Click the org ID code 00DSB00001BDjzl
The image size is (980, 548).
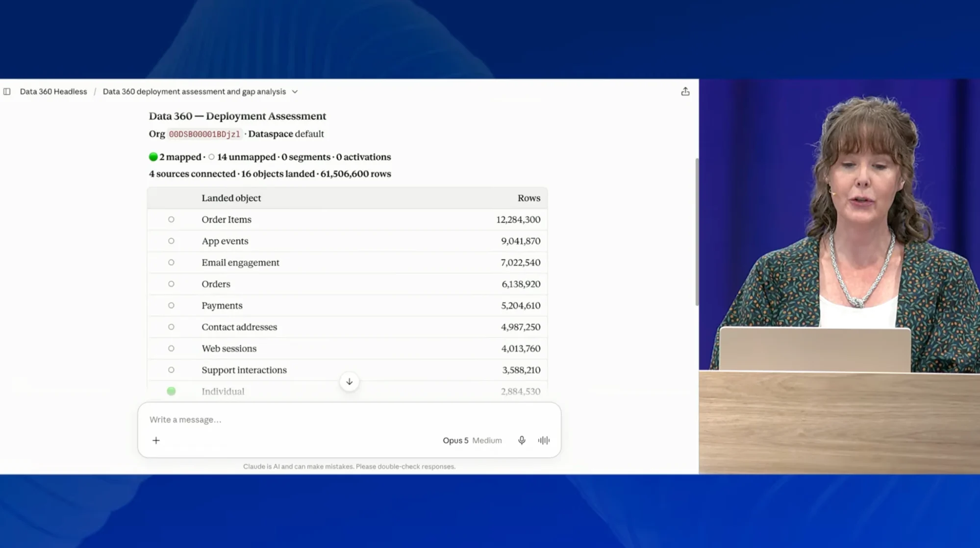tap(204, 134)
